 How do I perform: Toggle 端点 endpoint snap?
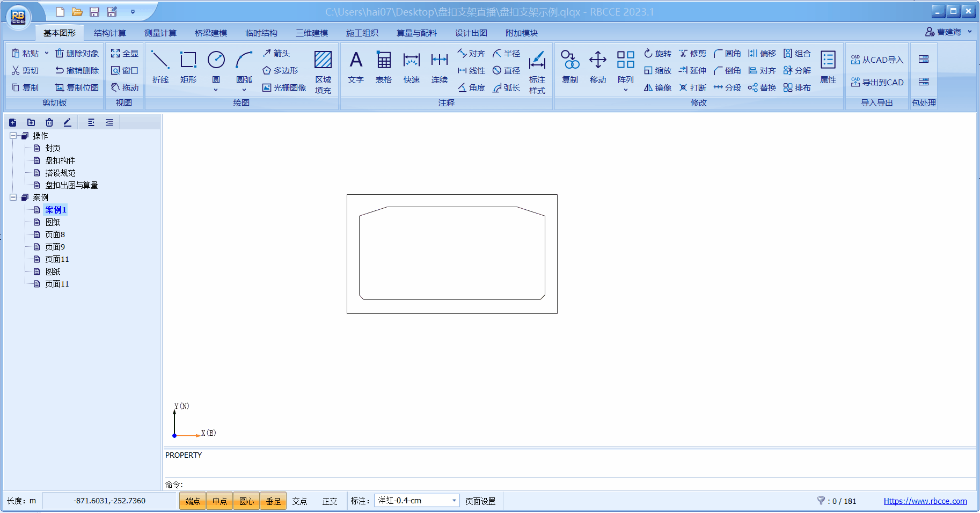click(x=193, y=501)
